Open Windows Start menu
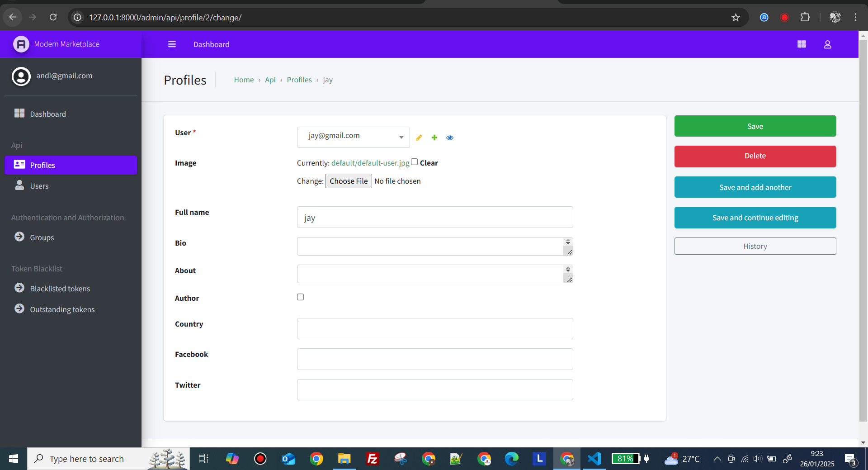Image resolution: width=868 pixels, height=470 pixels. [14, 459]
